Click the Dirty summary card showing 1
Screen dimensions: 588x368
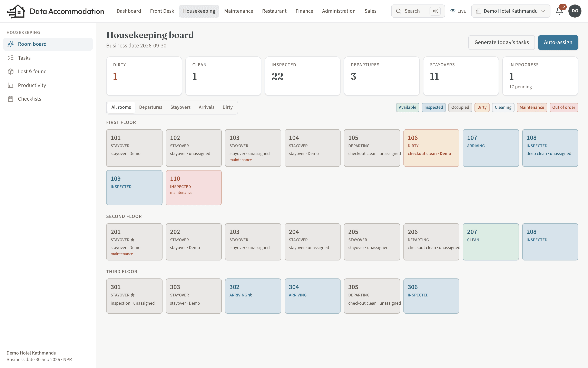144,76
